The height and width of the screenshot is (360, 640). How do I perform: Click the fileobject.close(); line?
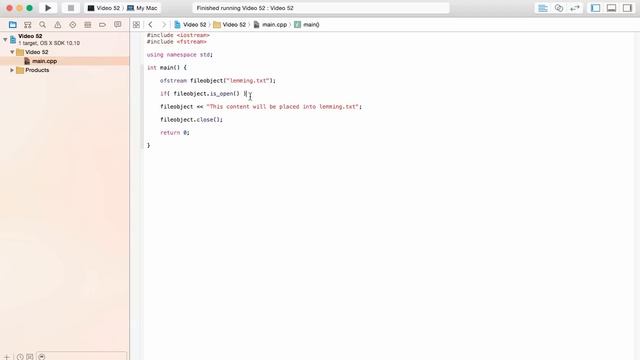(x=191, y=120)
